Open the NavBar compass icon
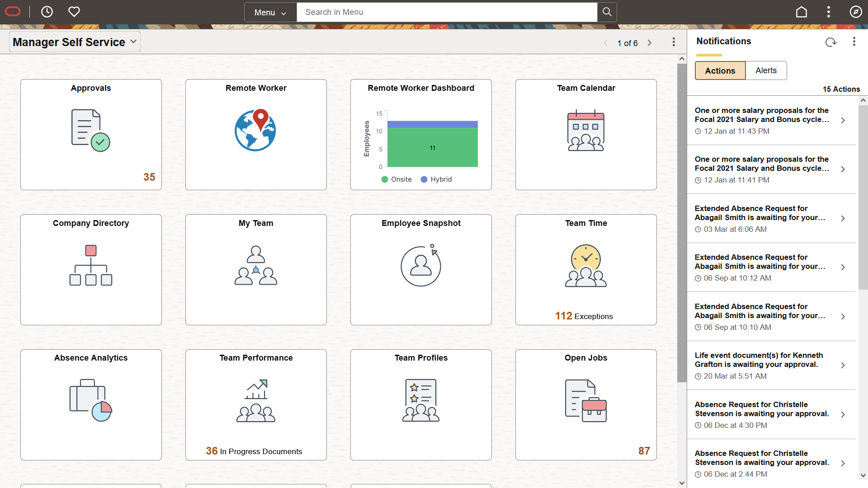 [855, 12]
